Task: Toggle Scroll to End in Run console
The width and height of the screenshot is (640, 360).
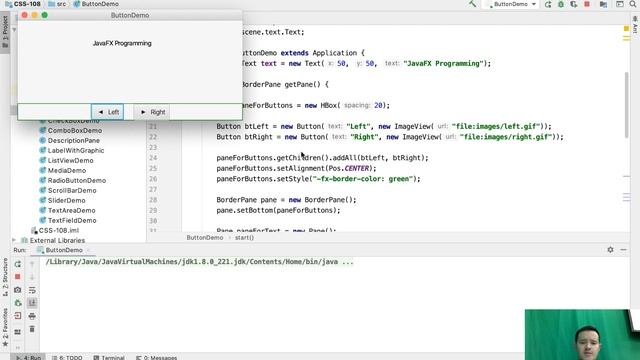Action: point(32,303)
